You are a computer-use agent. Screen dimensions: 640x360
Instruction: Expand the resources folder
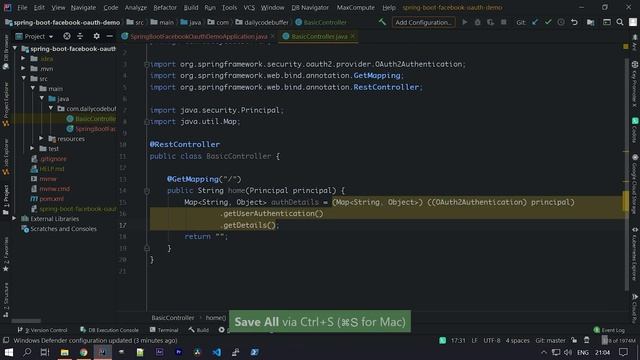coord(41,139)
